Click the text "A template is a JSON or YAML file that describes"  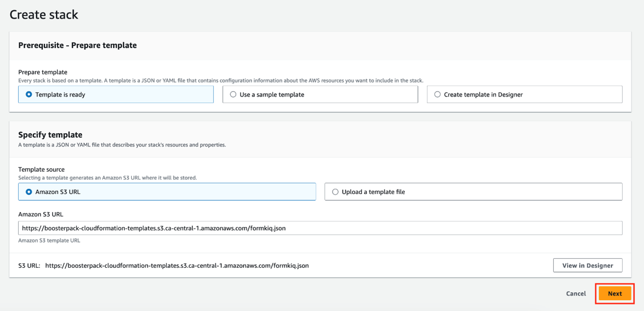pyautogui.click(x=122, y=145)
